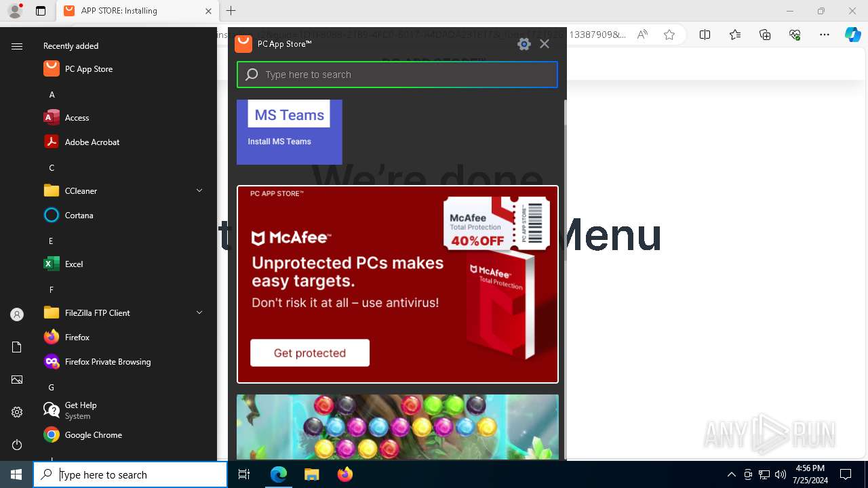The image size is (868, 488).
Task: Open Edge Settings and more menu
Action: tap(825, 35)
